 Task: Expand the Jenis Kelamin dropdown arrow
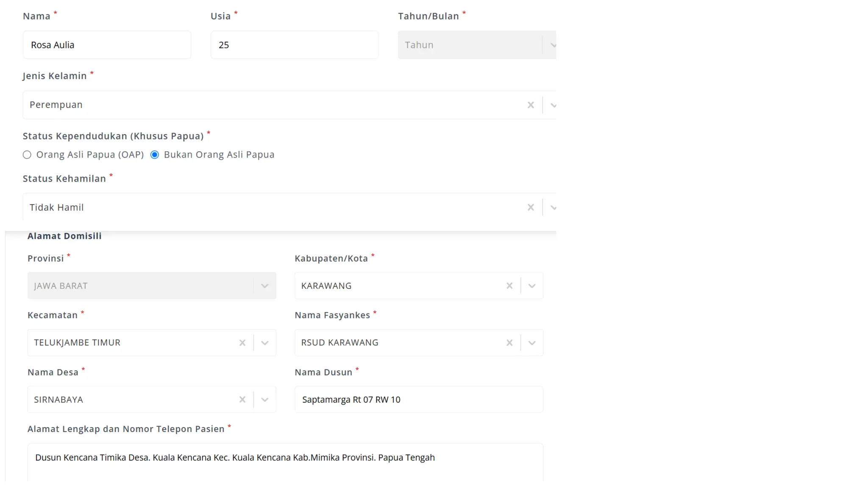coord(553,105)
